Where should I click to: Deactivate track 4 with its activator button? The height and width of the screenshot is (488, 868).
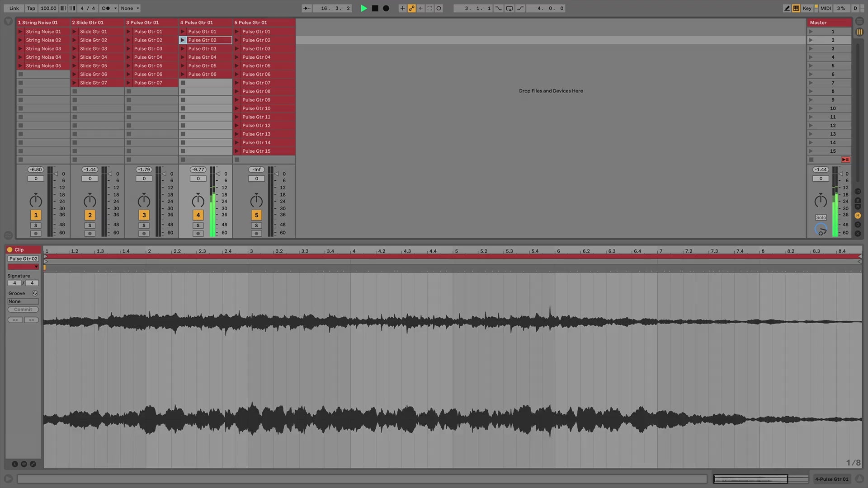point(198,215)
